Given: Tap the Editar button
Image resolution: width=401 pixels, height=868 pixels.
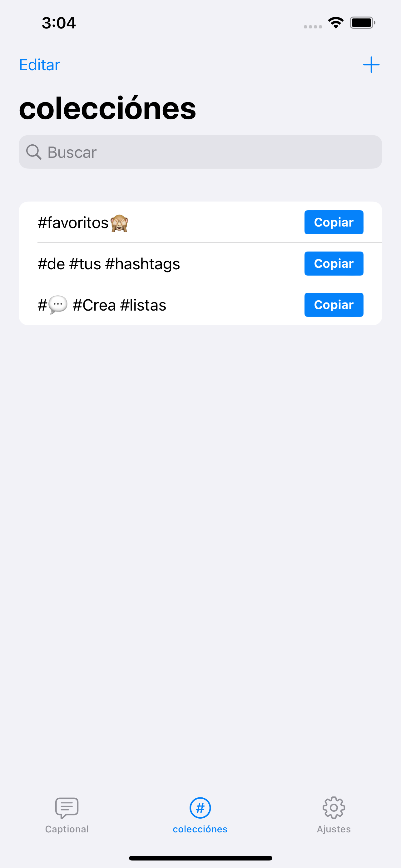Looking at the screenshot, I should click(x=39, y=65).
